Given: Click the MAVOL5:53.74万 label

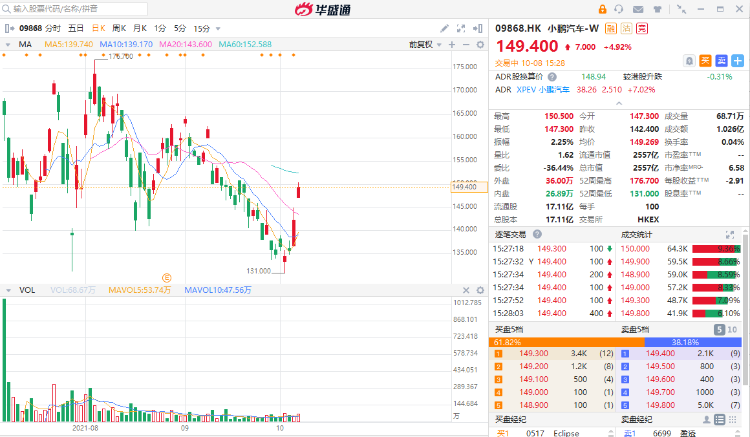Looking at the screenshot, I should pos(140,290).
